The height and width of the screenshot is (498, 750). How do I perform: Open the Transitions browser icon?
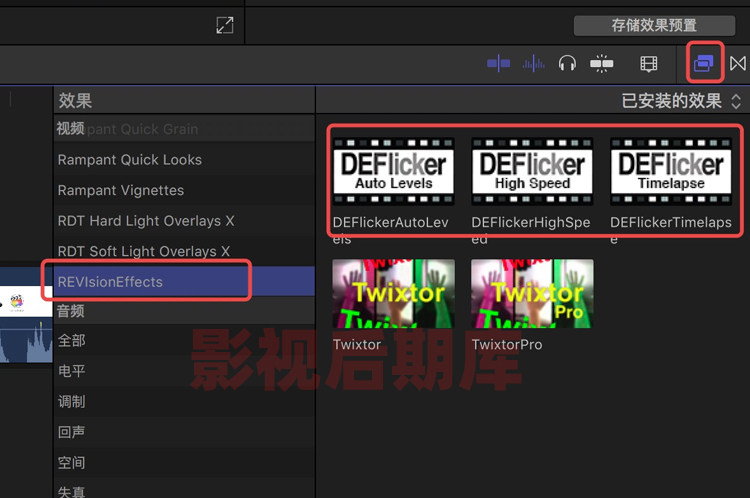coord(738,63)
